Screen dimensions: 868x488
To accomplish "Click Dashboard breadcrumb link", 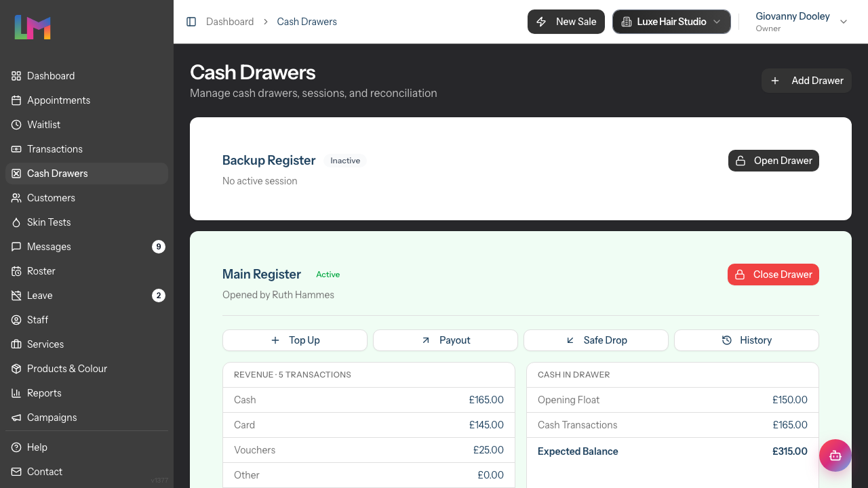I will click(x=230, y=22).
